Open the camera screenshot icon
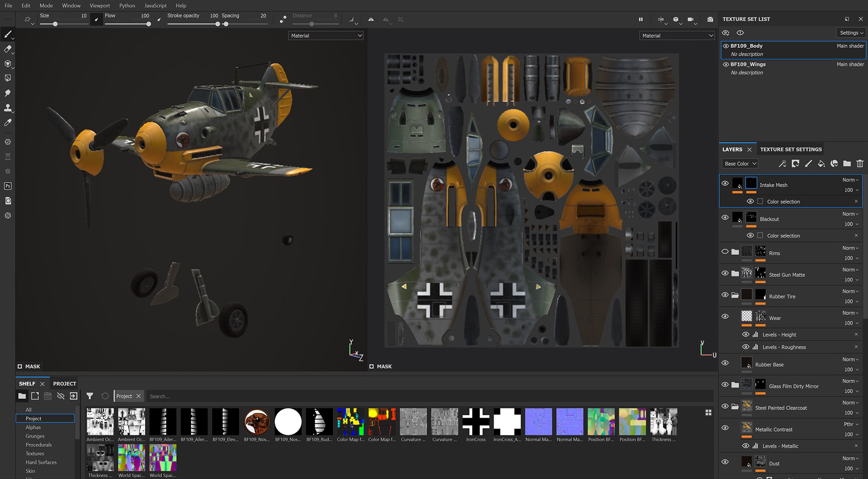This screenshot has width=868, height=479. coord(710,19)
